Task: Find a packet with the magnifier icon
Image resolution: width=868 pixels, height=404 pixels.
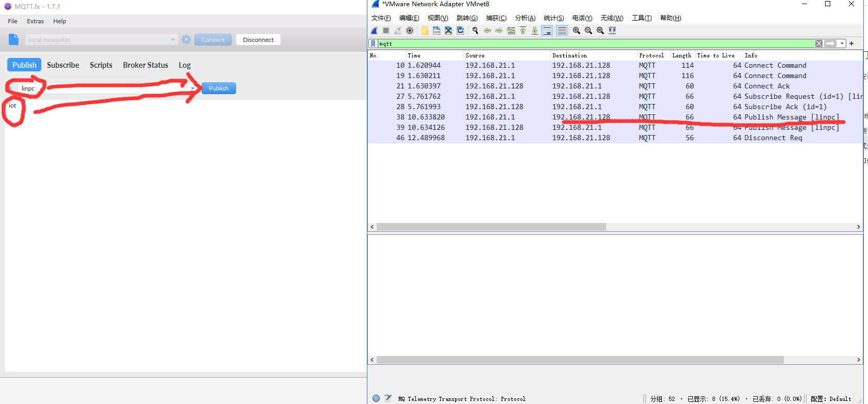Action: click(x=475, y=31)
